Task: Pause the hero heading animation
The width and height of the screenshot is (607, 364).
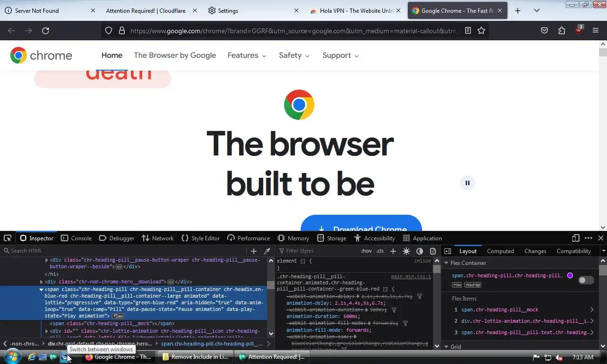Action: click(468, 183)
